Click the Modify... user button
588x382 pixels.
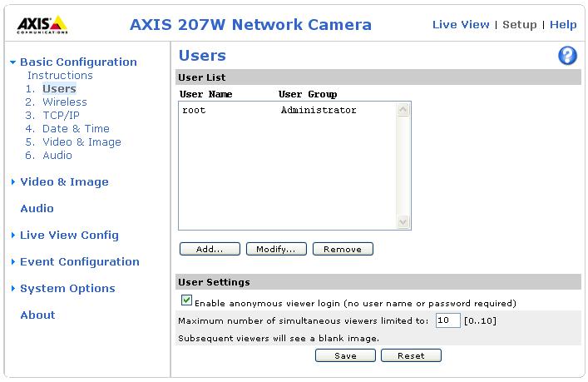(x=276, y=249)
